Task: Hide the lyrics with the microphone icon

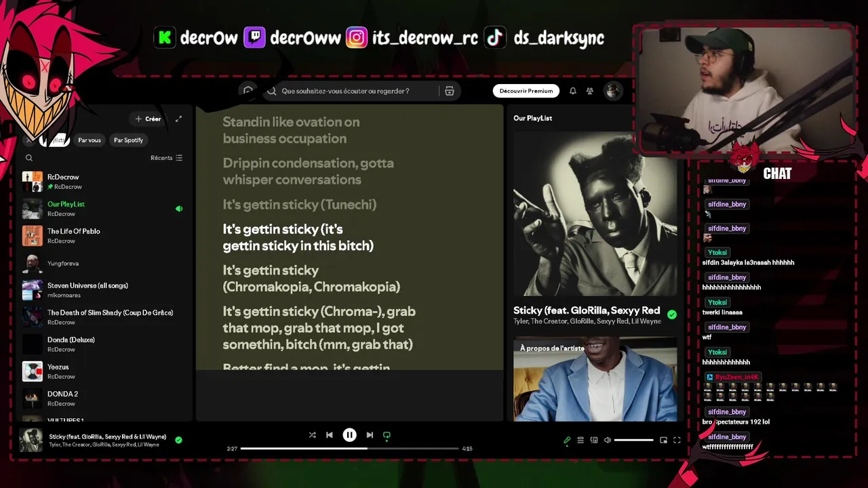Action: [567, 440]
